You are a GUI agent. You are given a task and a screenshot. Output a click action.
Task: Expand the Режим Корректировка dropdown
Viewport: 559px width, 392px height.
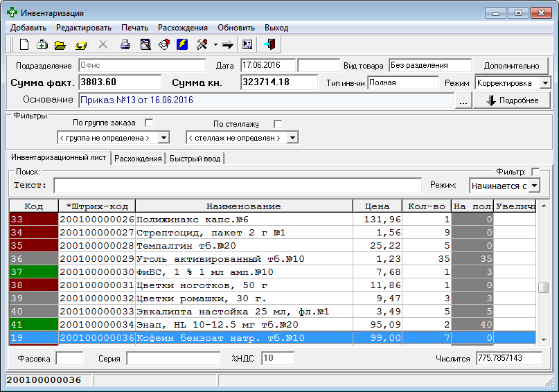point(545,83)
